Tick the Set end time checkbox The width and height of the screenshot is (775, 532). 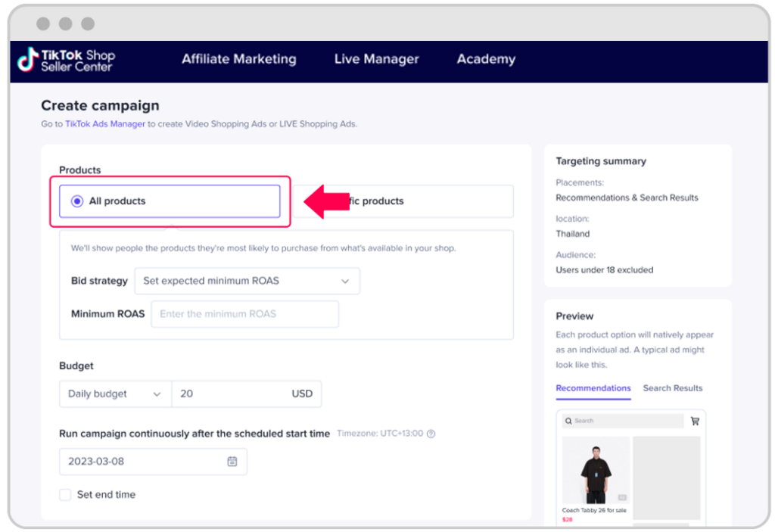tap(65, 494)
